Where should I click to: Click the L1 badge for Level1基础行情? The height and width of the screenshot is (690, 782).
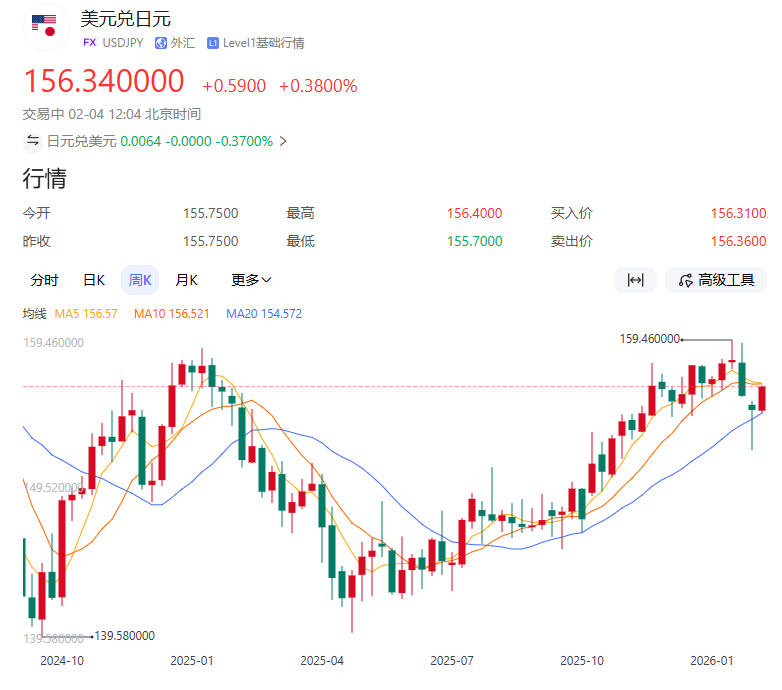(x=213, y=43)
